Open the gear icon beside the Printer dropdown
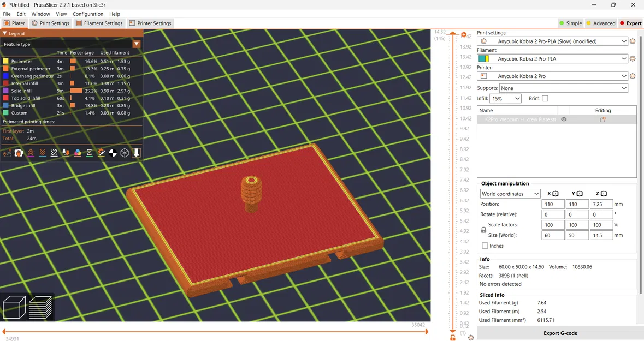Viewport: 644px width, 341px height. (633, 76)
